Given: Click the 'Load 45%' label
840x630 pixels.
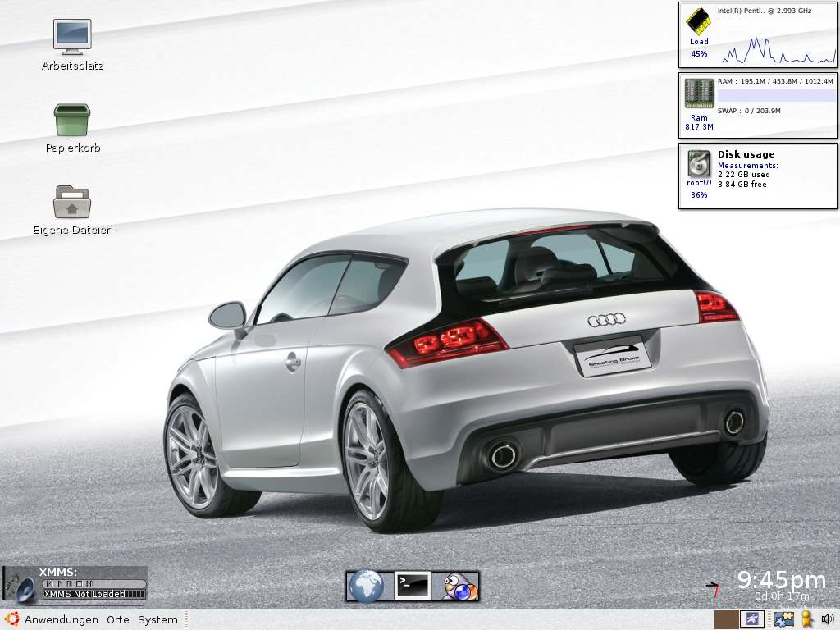Looking at the screenshot, I should point(699,48).
